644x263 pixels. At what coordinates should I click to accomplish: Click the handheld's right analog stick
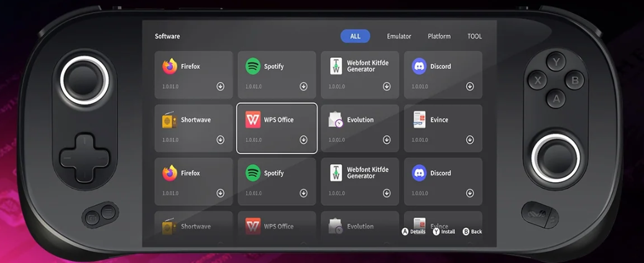pos(556,158)
